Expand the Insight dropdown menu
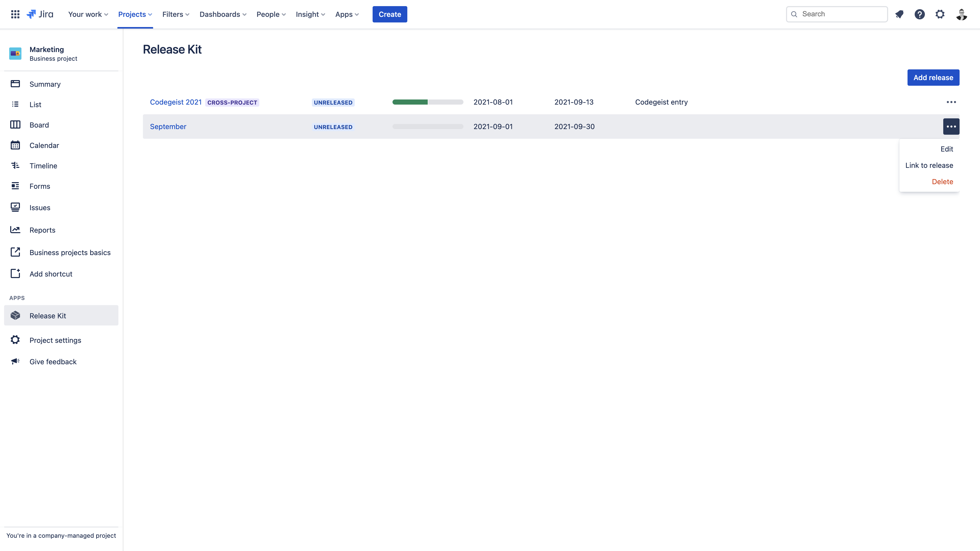The image size is (980, 551). [x=310, y=15]
